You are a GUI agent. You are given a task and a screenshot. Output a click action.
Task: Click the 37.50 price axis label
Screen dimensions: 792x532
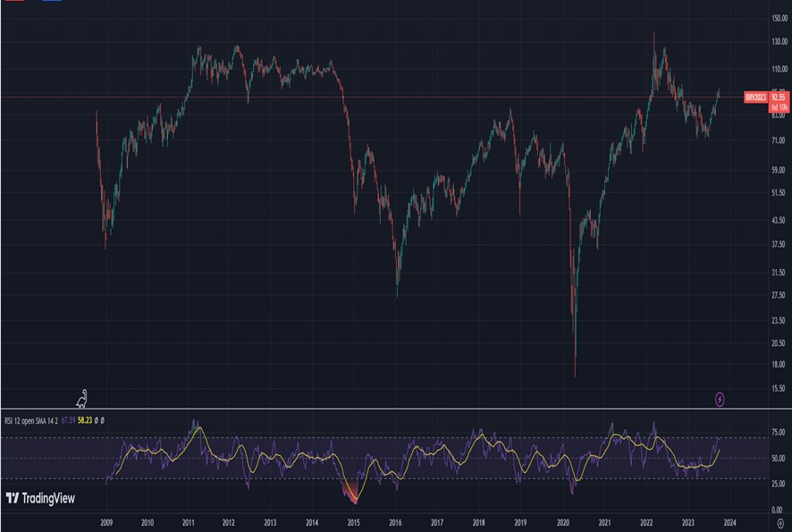pyautogui.click(x=779, y=244)
